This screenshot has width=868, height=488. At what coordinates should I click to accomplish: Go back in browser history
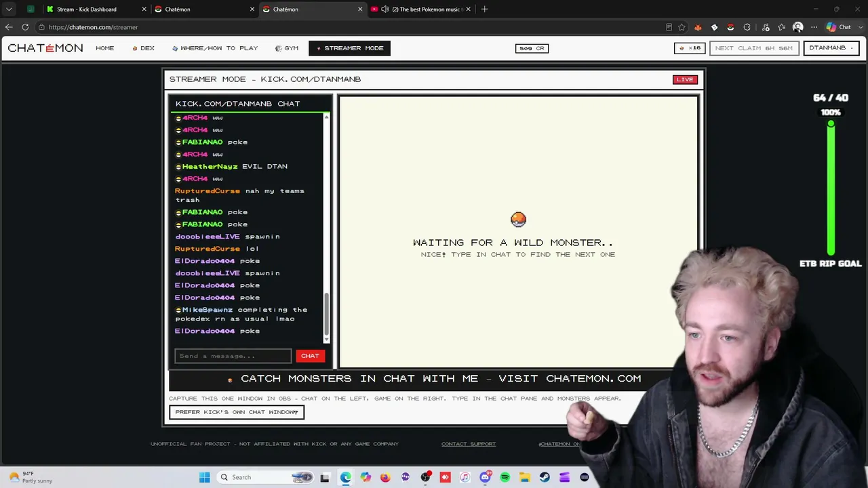[x=9, y=27]
